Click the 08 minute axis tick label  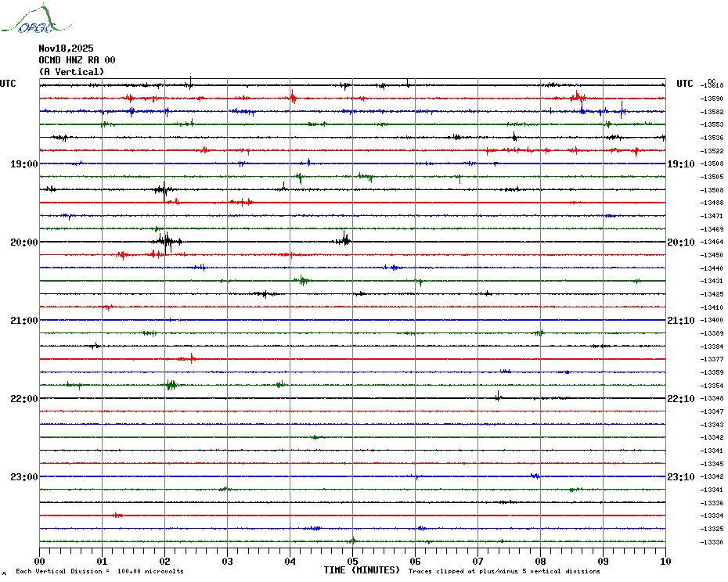540,561
